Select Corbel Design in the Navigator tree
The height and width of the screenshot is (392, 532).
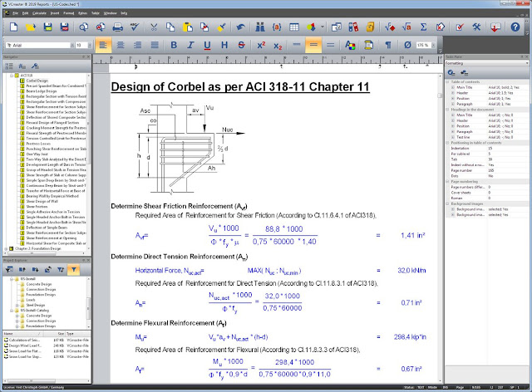(37, 81)
